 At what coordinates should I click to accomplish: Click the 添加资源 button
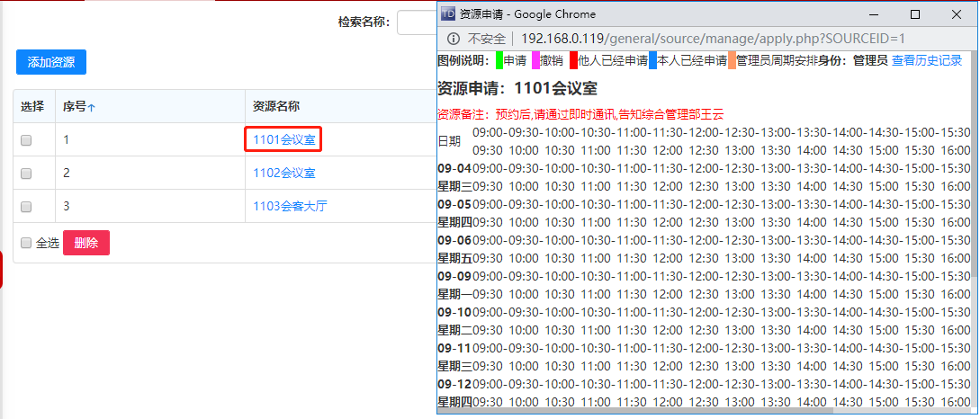[x=51, y=62]
